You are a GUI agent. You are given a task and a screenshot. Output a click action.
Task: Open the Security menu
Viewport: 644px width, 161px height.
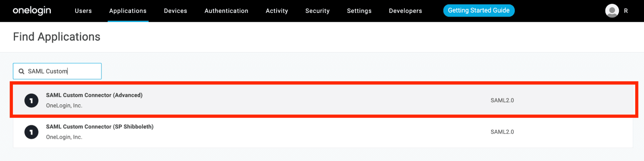tap(317, 11)
